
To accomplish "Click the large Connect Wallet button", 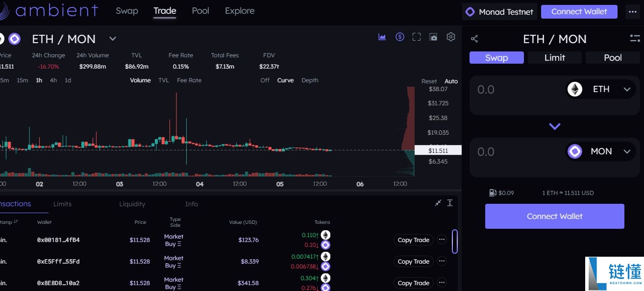I will (x=555, y=216).
